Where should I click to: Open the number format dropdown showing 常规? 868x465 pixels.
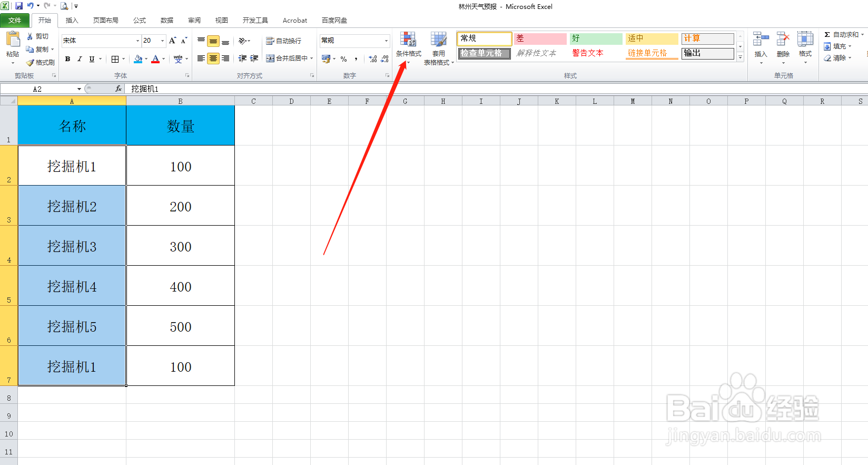pos(386,41)
